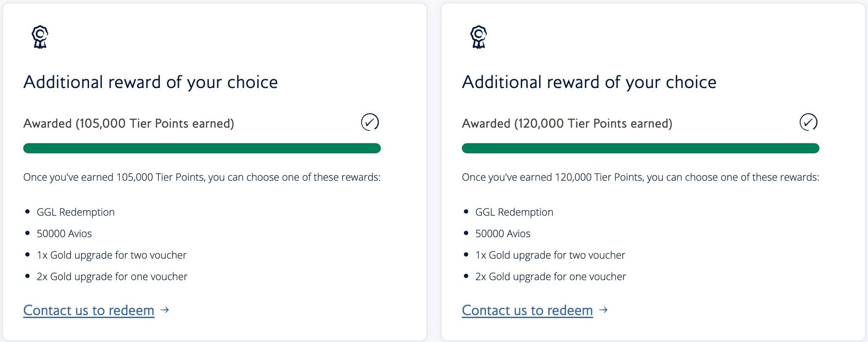This screenshot has width=868, height=342.
Task: Click the rosette icon in 105,000 card
Action: click(x=40, y=37)
